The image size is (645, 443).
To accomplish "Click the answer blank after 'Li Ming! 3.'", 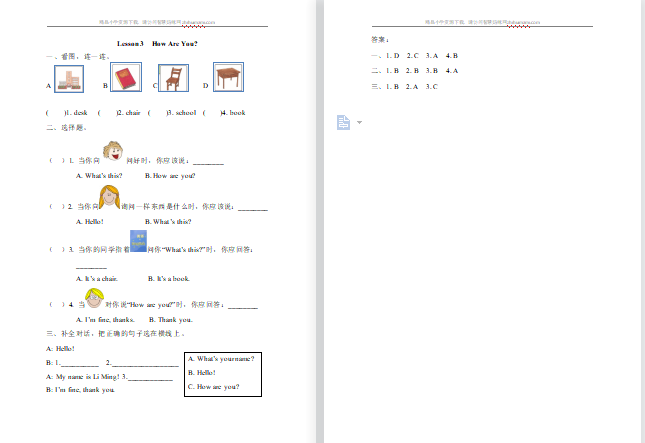I will pos(151,376).
